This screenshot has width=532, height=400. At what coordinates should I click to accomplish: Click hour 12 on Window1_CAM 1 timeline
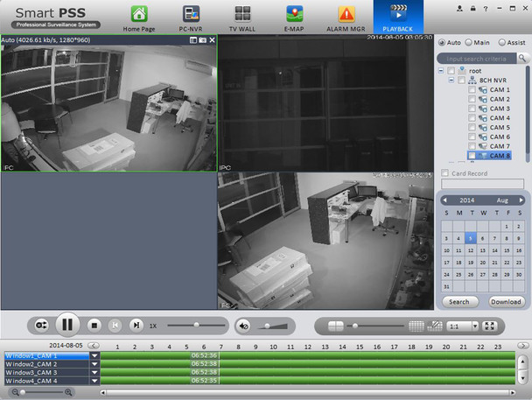(308, 355)
